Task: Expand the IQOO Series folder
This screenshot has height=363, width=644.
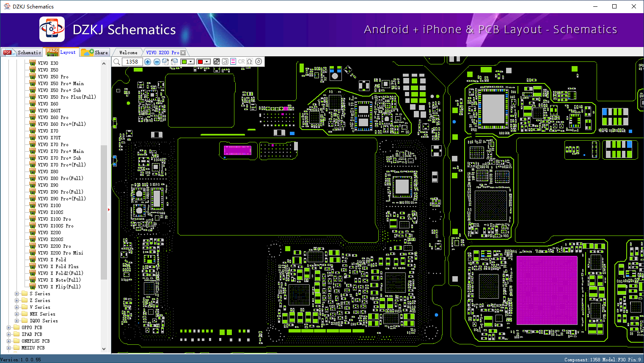Action: [x=17, y=321]
